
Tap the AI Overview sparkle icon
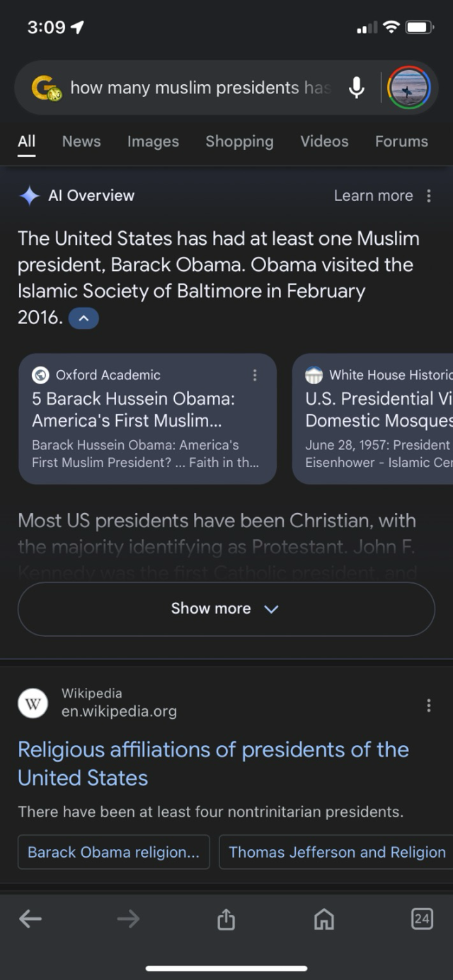coord(27,195)
